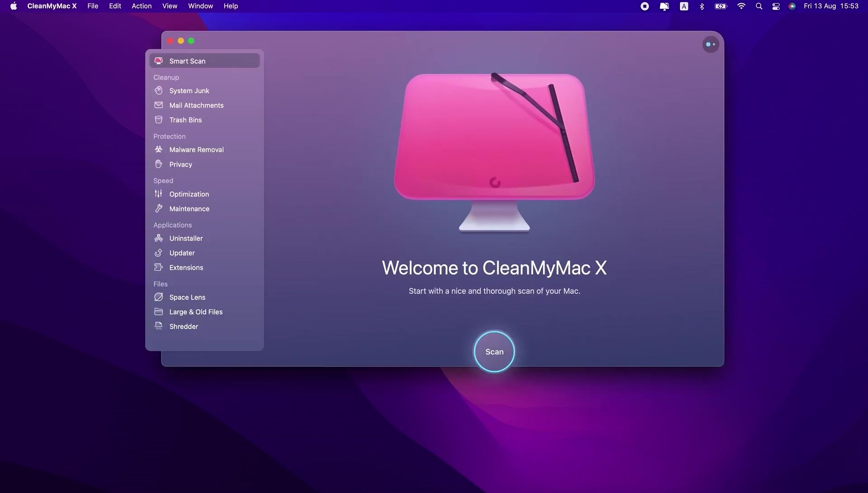This screenshot has width=868, height=493.
Task: Click the System Junk icon
Action: coord(159,90)
